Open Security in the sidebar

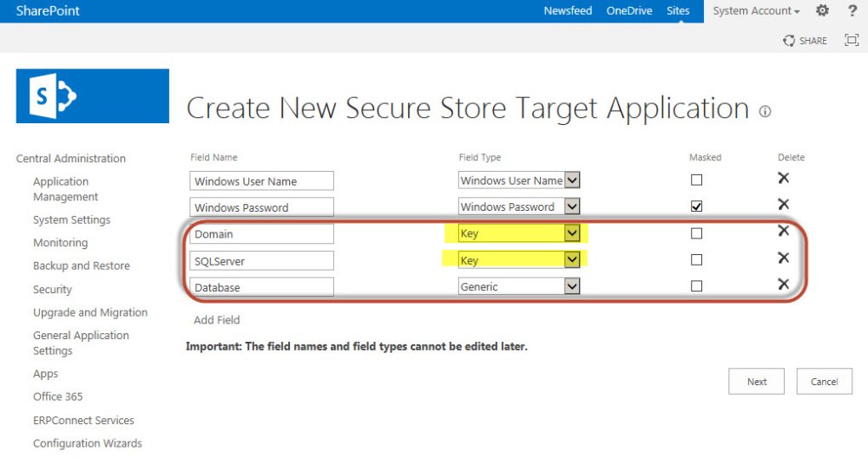52,289
